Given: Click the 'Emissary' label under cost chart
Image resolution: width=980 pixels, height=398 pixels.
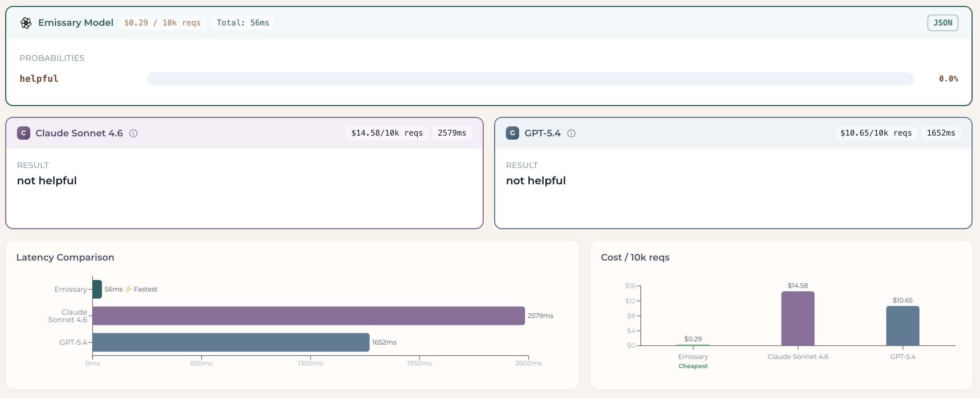Looking at the screenshot, I should point(693,357).
